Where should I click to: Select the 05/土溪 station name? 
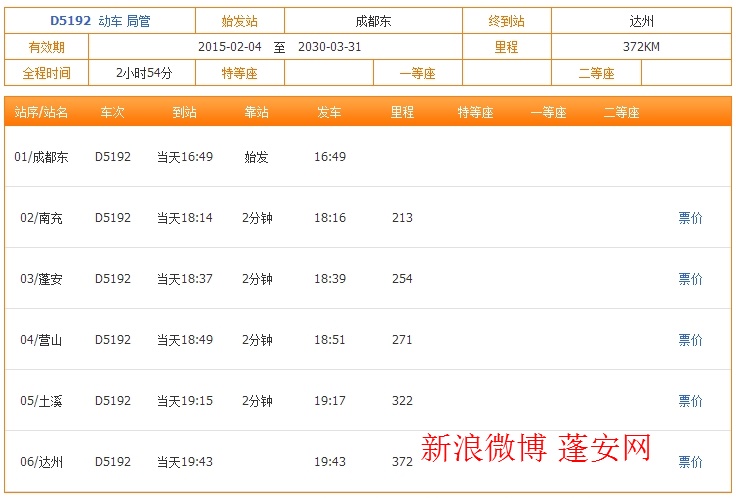click(42, 401)
